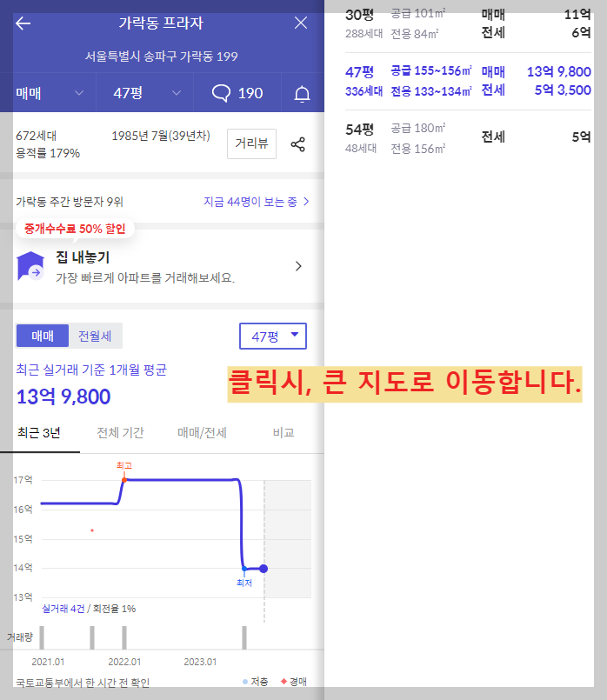Screen dimensions: 607x700
Task: Open the 집 내놓기 chevron arrow
Action: point(298,266)
